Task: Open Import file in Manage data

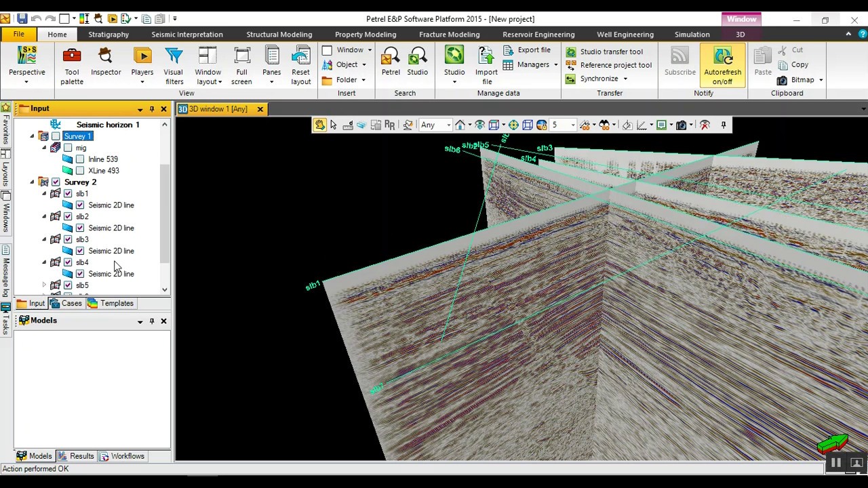Action: pos(486,66)
